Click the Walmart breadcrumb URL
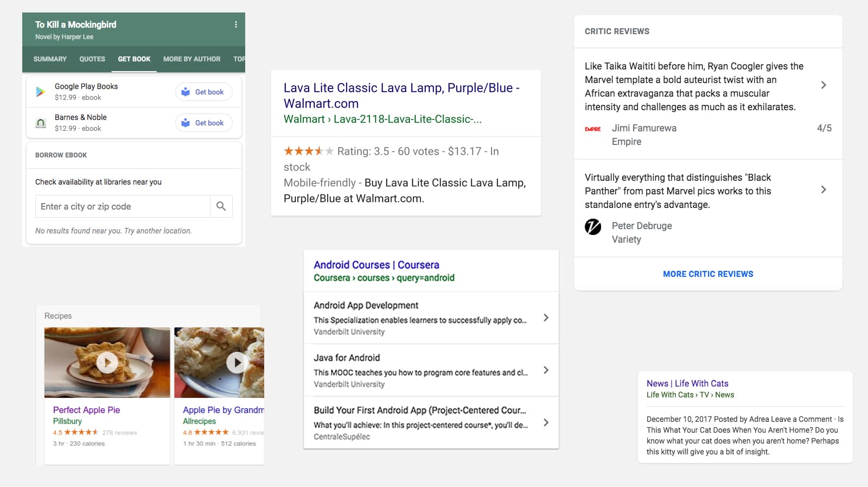Viewport: 868px width, 487px height. pyautogui.click(x=382, y=119)
